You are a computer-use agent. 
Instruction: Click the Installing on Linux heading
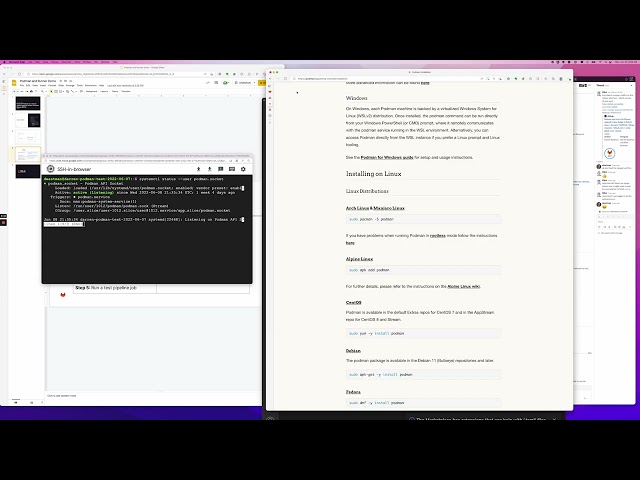373,173
